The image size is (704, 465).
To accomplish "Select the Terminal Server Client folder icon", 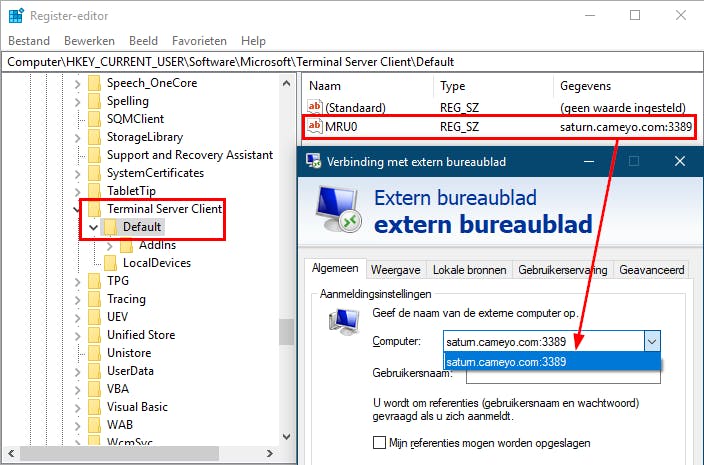I will [x=94, y=209].
